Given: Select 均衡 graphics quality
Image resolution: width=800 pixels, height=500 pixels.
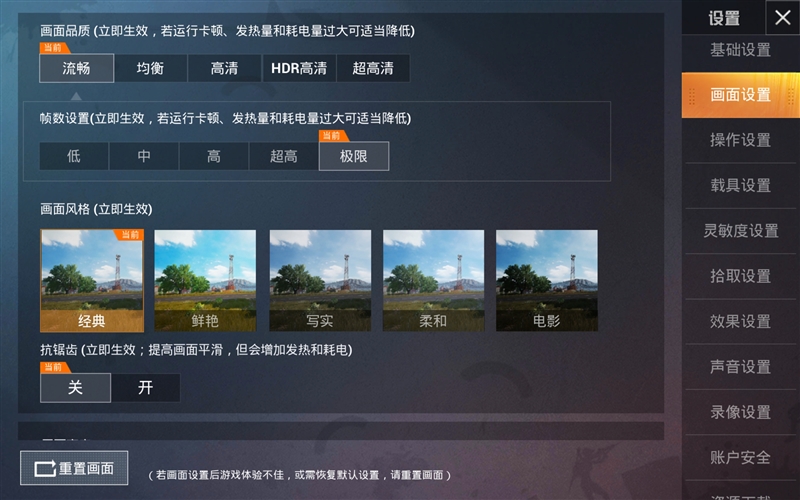Looking at the screenshot, I should 151,68.
